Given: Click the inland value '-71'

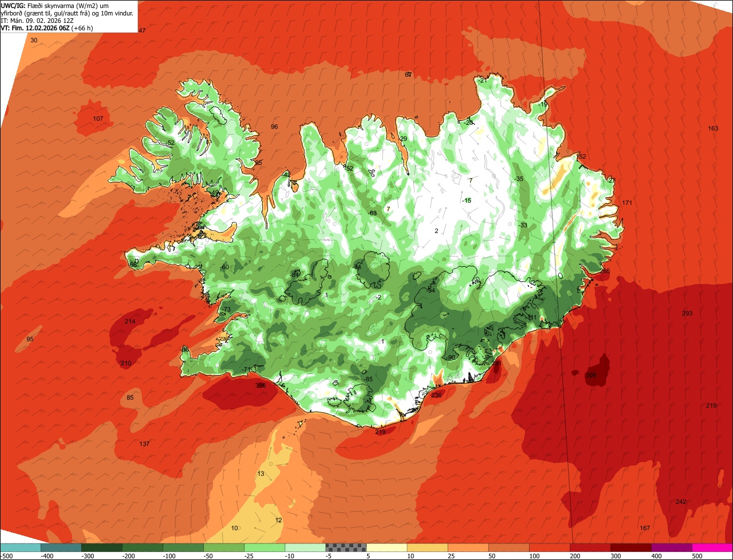Looking at the screenshot, I should [x=246, y=369].
